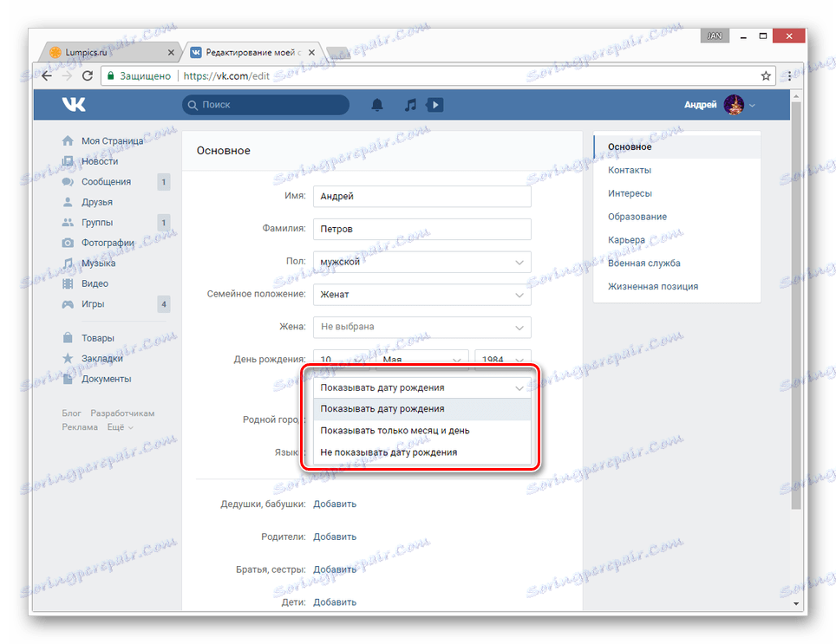Viewport: 836px width, 644px height.
Task: Close the Редактирование моей tab
Action: [x=311, y=52]
